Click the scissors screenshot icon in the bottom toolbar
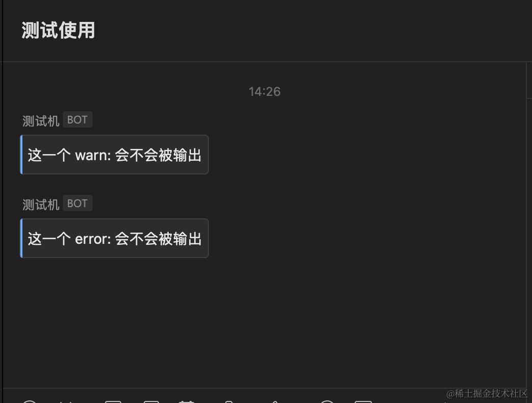Screen dimensions: 532x403 click(66, 401)
